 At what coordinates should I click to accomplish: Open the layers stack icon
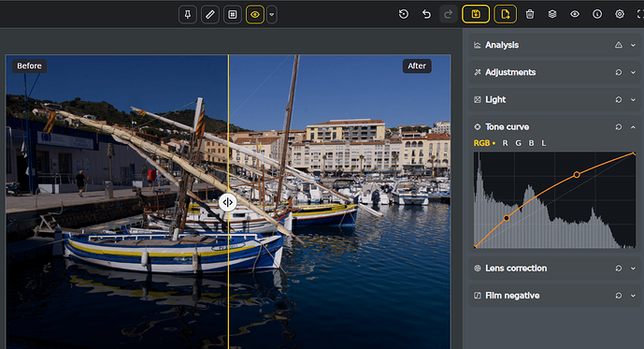552,14
